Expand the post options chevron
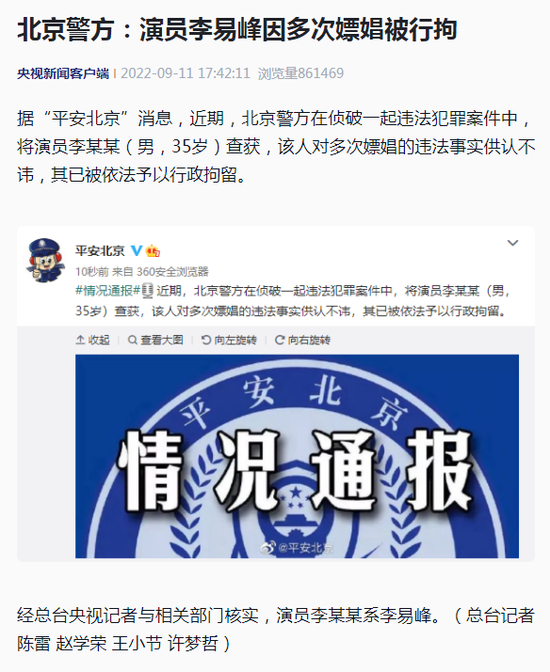The image size is (550, 672). 513,243
